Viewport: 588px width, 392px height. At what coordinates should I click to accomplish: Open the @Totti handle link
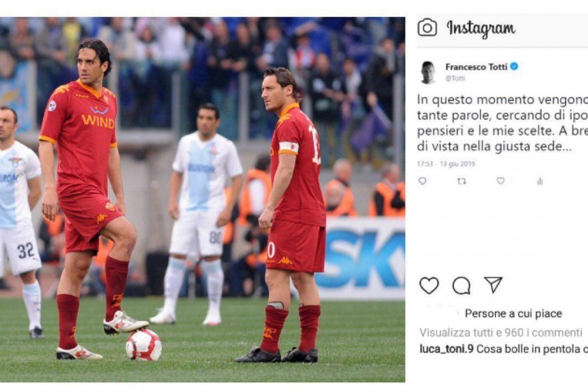click(455, 78)
